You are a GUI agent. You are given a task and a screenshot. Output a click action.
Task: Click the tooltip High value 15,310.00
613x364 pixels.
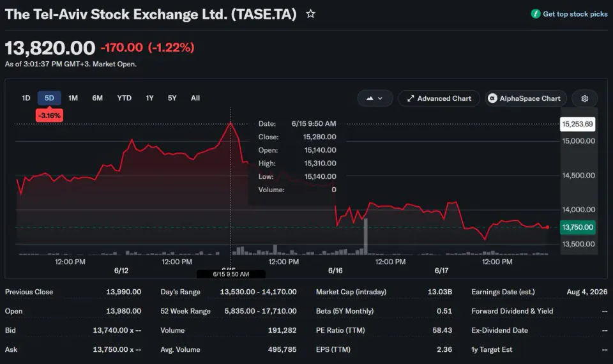[320, 163]
